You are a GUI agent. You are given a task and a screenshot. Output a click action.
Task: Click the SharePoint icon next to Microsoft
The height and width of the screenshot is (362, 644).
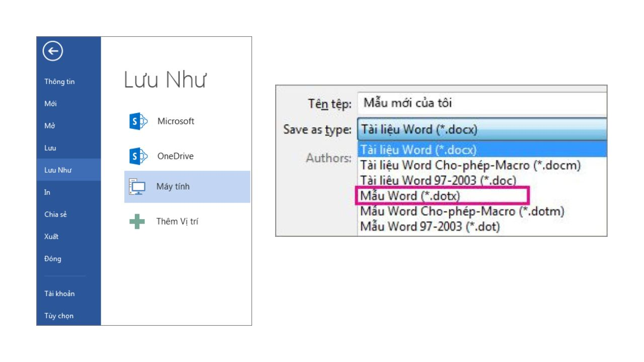138,121
